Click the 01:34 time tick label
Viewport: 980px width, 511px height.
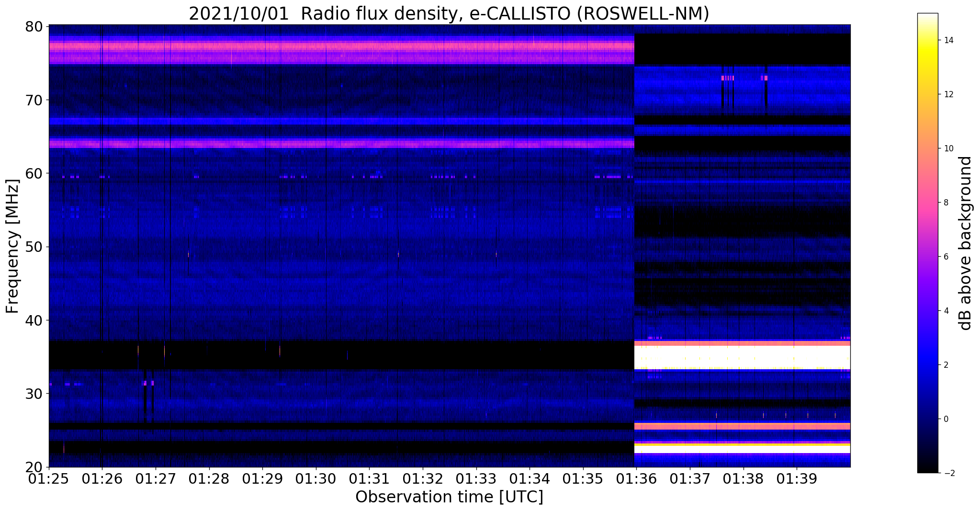[x=529, y=478]
